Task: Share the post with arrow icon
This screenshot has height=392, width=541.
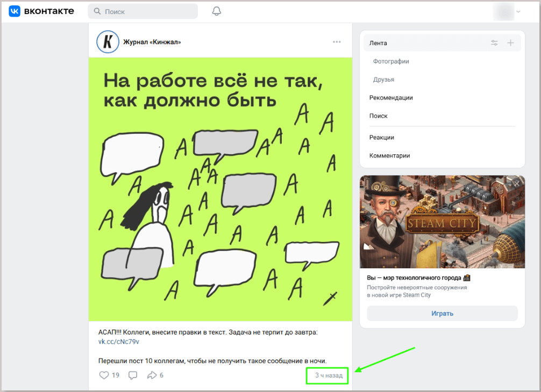Action: (x=152, y=375)
